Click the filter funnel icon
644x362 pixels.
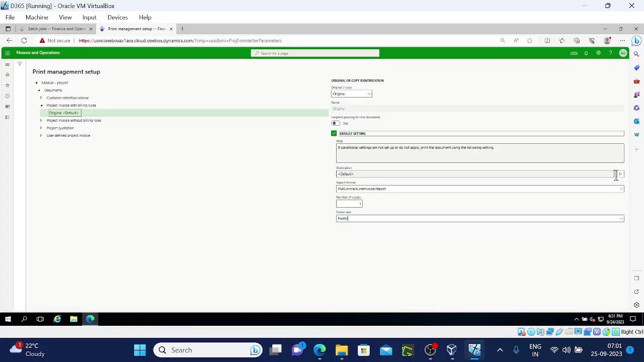[x=20, y=64]
